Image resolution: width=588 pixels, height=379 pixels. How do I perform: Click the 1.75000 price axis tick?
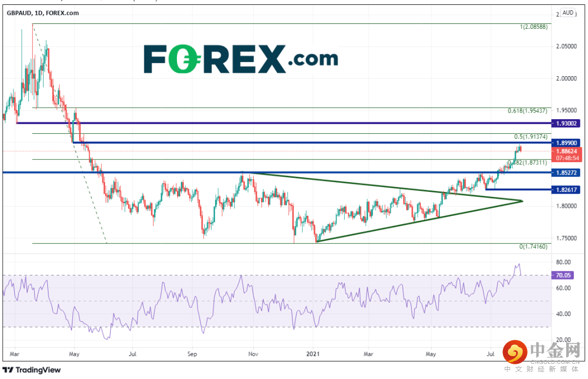[x=566, y=238]
